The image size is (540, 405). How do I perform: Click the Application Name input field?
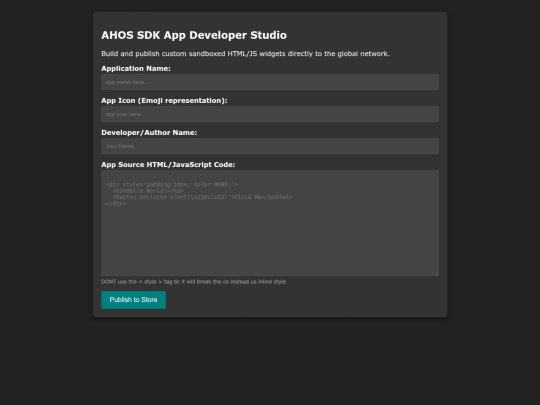[270, 82]
